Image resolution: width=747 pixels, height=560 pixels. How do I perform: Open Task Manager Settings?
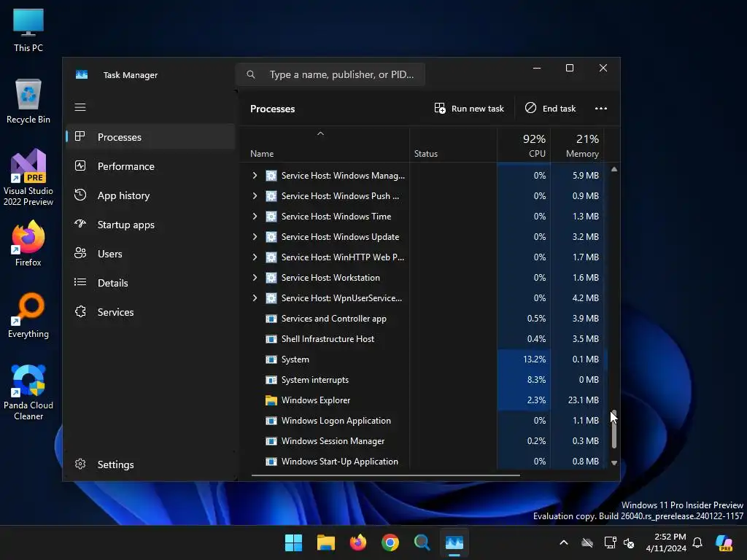pos(150,464)
